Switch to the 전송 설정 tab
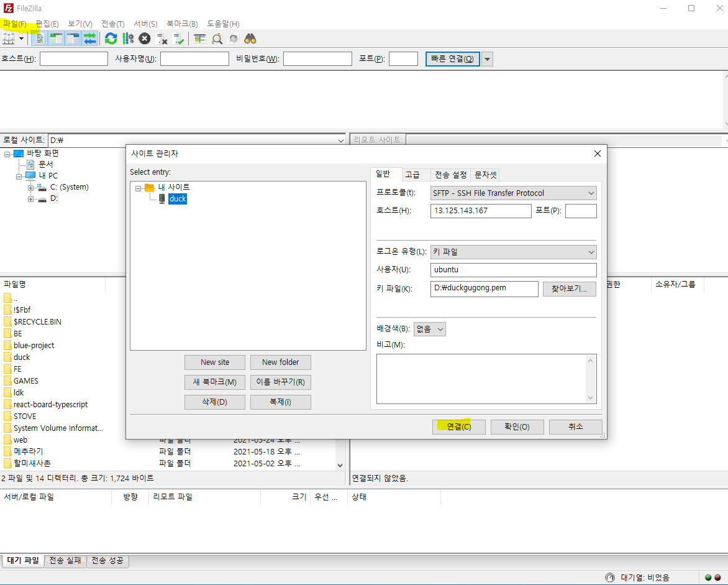Image resolution: width=728 pixels, height=585 pixels. click(x=450, y=175)
